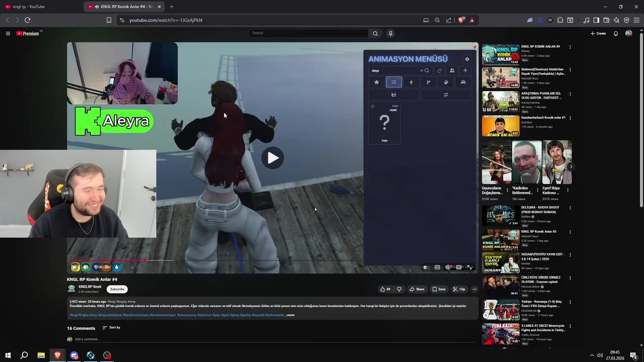Open Brave Leo AI sparkle icon
This screenshot has width=644, height=362.
click(616, 20)
